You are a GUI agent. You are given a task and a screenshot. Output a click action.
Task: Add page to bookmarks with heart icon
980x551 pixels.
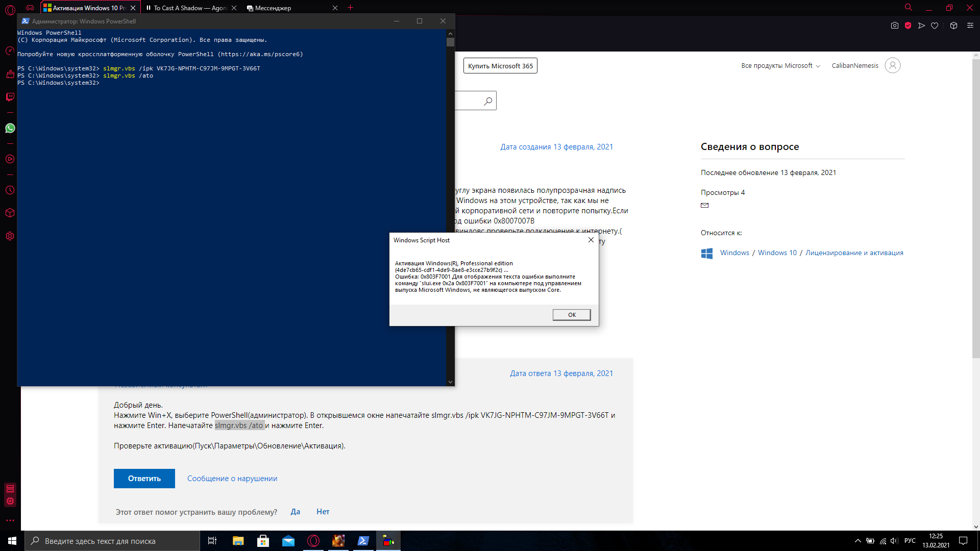click(x=935, y=26)
